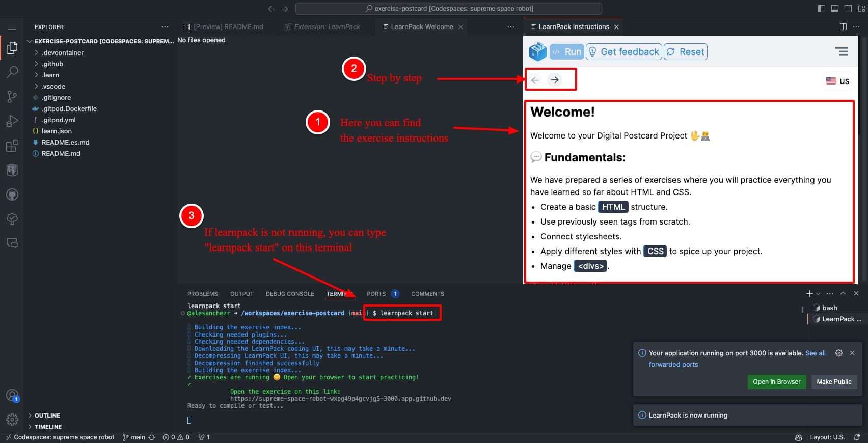The height and width of the screenshot is (443, 868).
Task: Open the COMMENTS panel tab
Action: click(427, 294)
